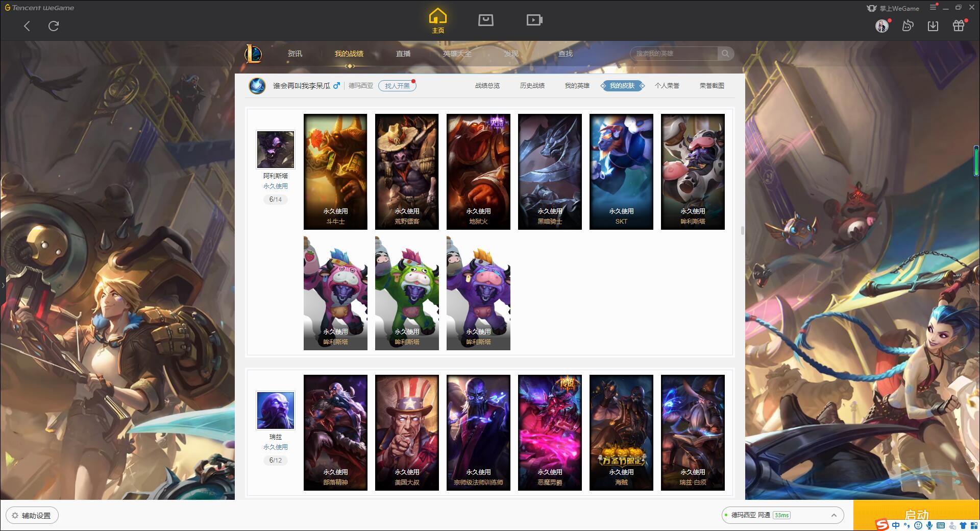Open the pink 哞利斯塔 chroma skin card
This screenshot has width=980, height=531.
(x=335, y=293)
